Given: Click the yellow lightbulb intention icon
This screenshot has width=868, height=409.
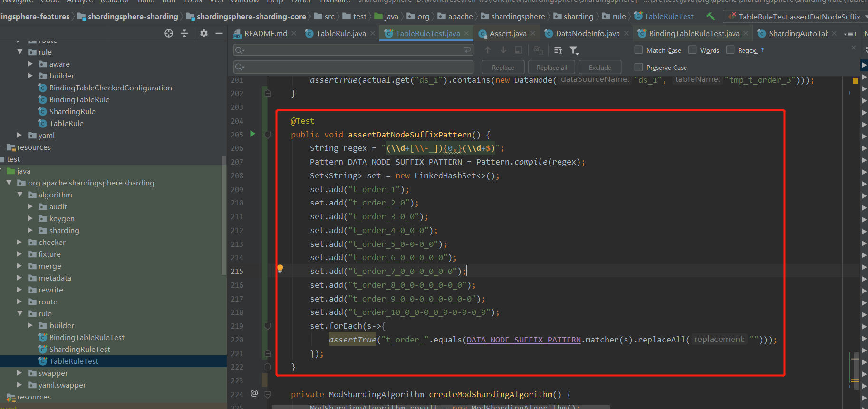Looking at the screenshot, I should [x=280, y=269].
